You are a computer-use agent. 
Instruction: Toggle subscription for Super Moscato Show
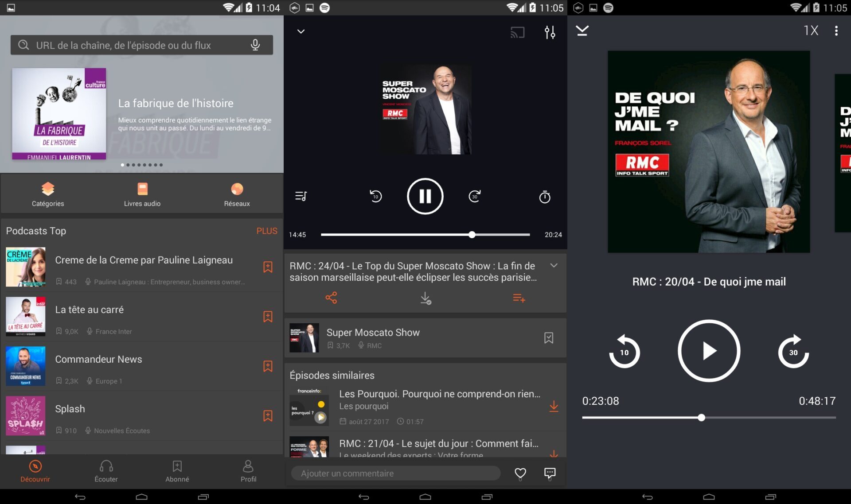(549, 338)
